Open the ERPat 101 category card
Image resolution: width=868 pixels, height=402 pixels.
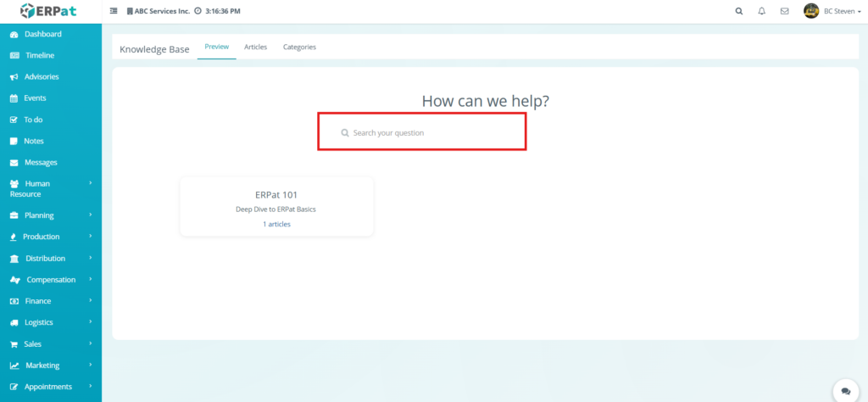point(276,195)
